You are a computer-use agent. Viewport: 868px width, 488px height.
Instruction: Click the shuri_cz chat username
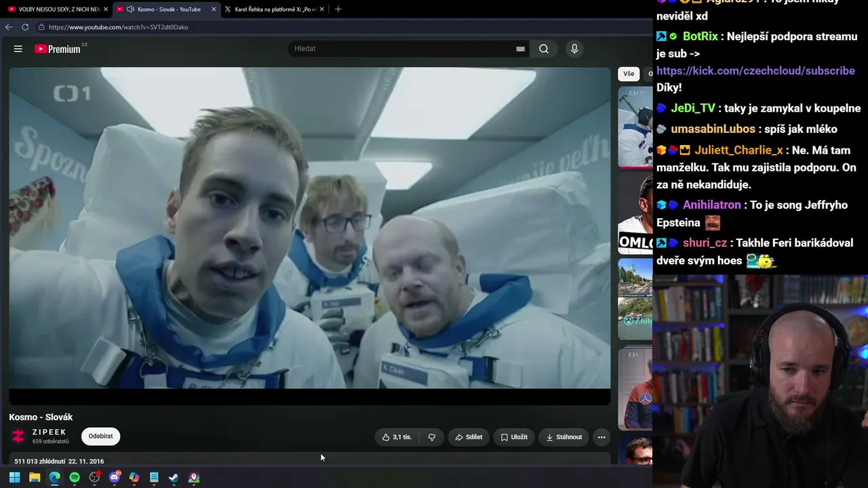coord(705,243)
